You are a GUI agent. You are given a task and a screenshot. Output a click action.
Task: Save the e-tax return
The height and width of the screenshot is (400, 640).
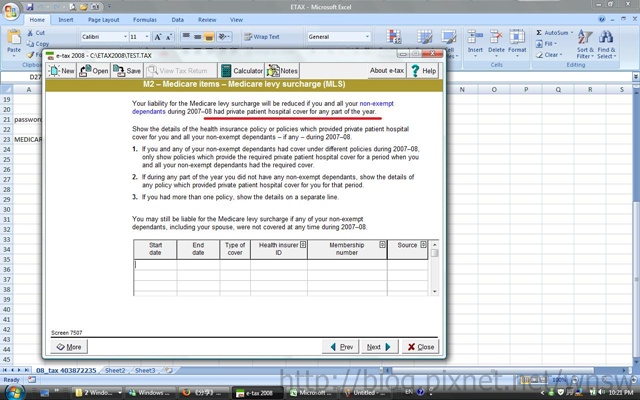click(x=127, y=71)
